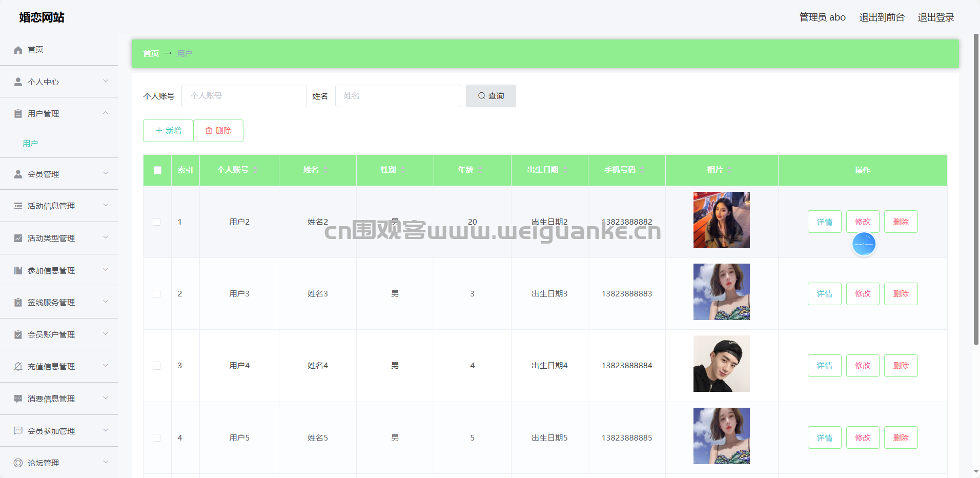Click the home icon in sidebar
This screenshot has height=478, width=980.
(18, 50)
